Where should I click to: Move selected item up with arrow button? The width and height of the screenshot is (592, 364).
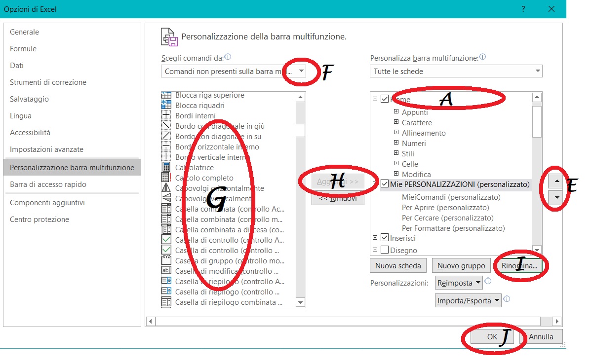pos(556,181)
